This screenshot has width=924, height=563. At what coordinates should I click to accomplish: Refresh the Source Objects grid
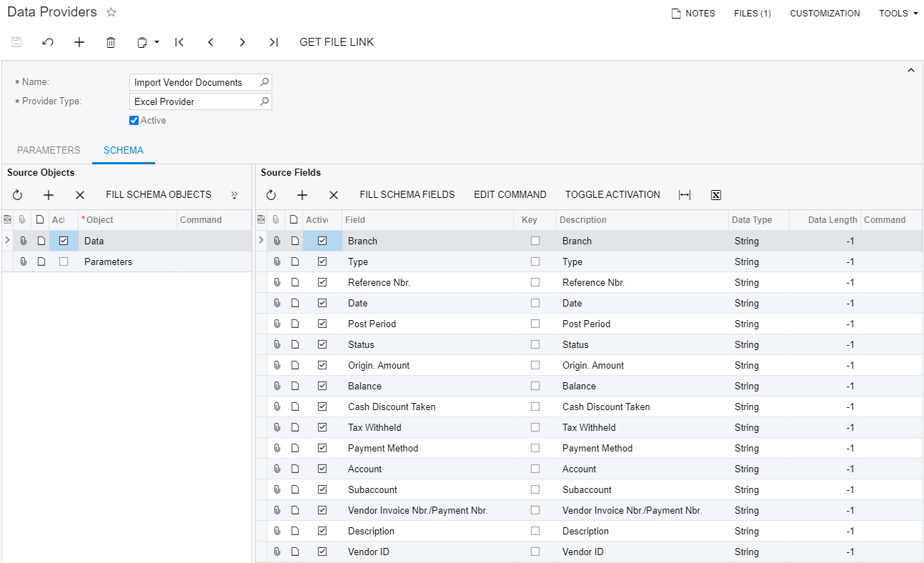click(18, 195)
